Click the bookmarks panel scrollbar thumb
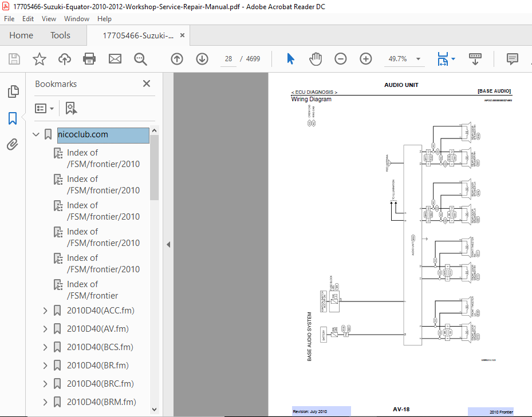 click(155, 168)
